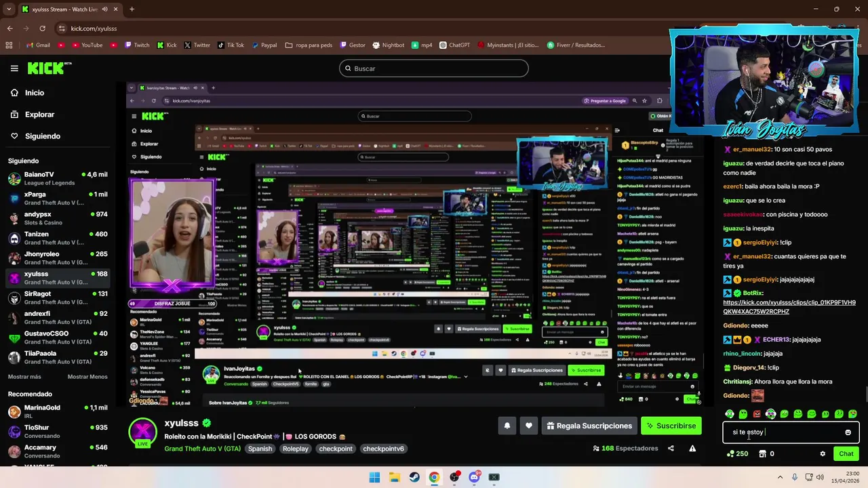Viewport: 868px width, 488px height.
Task: Insert the red angry emote
Action: pyautogui.click(x=757, y=413)
